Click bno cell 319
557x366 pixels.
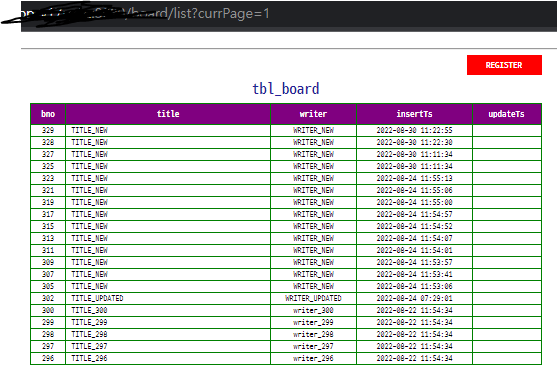pos(48,203)
